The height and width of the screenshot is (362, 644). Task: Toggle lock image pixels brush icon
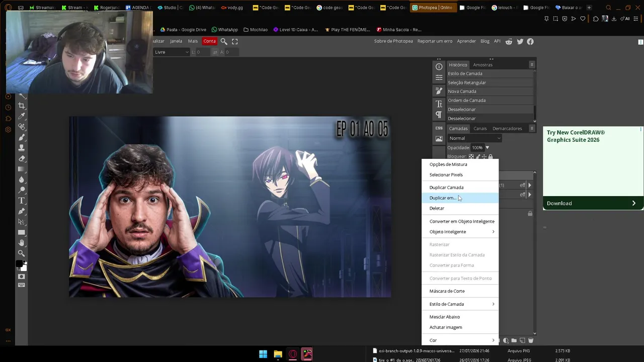tap(477, 157)
